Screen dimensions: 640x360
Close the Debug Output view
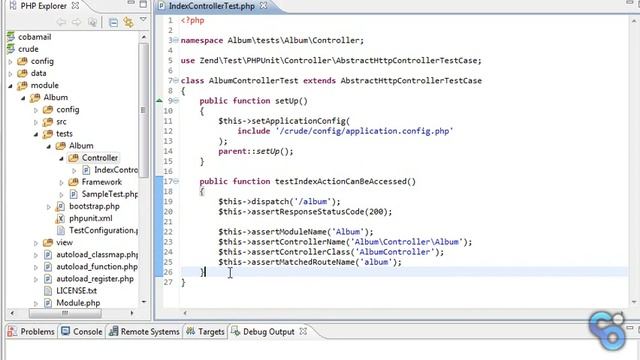(303, 331)
